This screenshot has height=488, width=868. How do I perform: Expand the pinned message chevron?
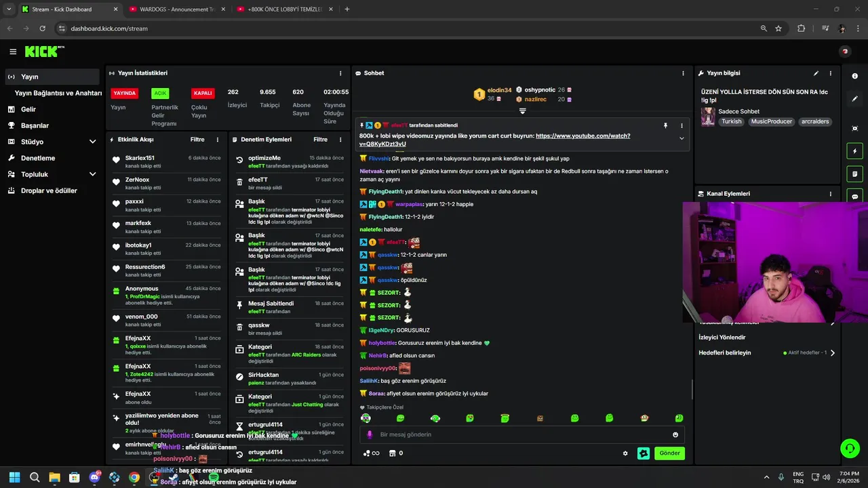pos(682,138)
